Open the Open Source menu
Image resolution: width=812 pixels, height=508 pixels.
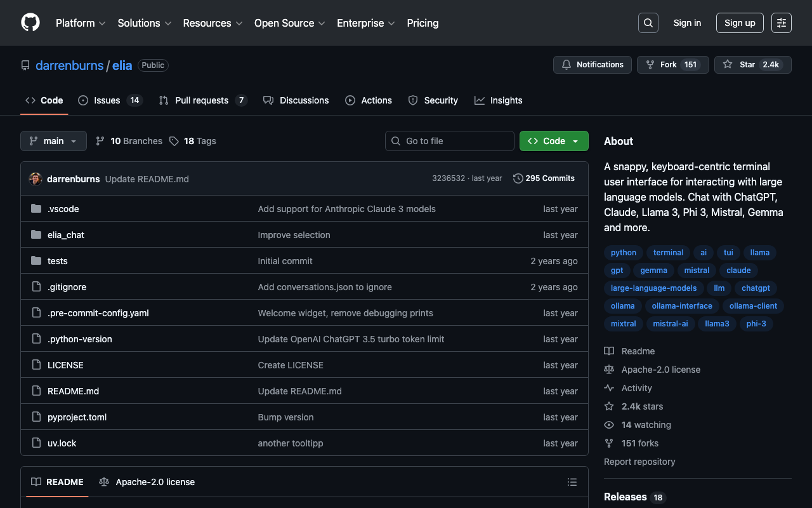coord(289,23)
